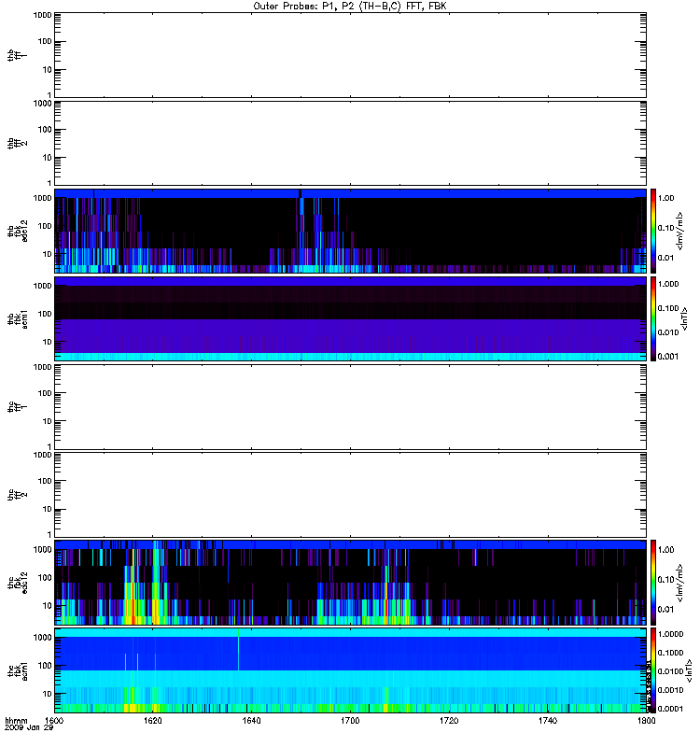Viewport: 700px width, 747px height.
Task: Click the 0.100 tick on thb scm1 colorbar
Action: pyautogui.click(x=668, y=308)
